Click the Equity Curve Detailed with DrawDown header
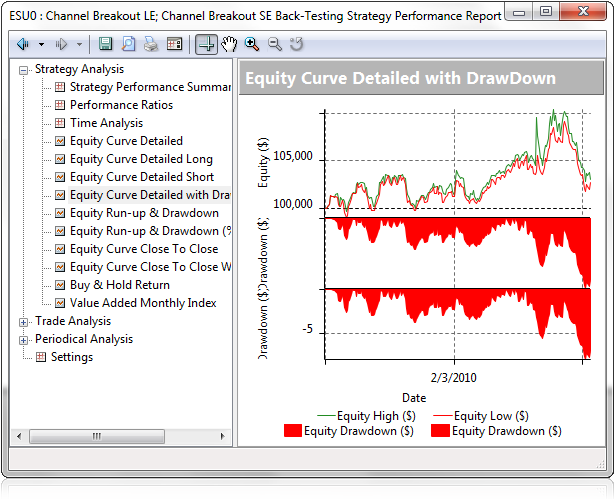This screenshot has height=499, width=616. (x=421, y=78)
